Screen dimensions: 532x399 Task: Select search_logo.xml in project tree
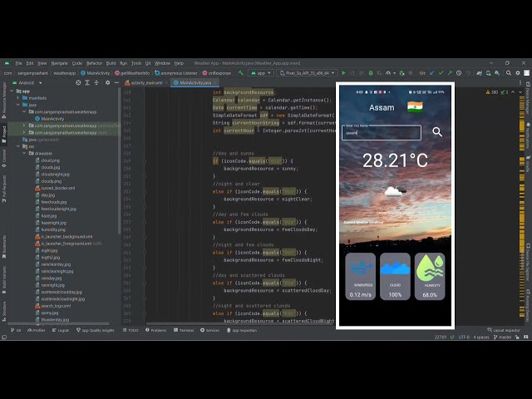coord(53,306)
